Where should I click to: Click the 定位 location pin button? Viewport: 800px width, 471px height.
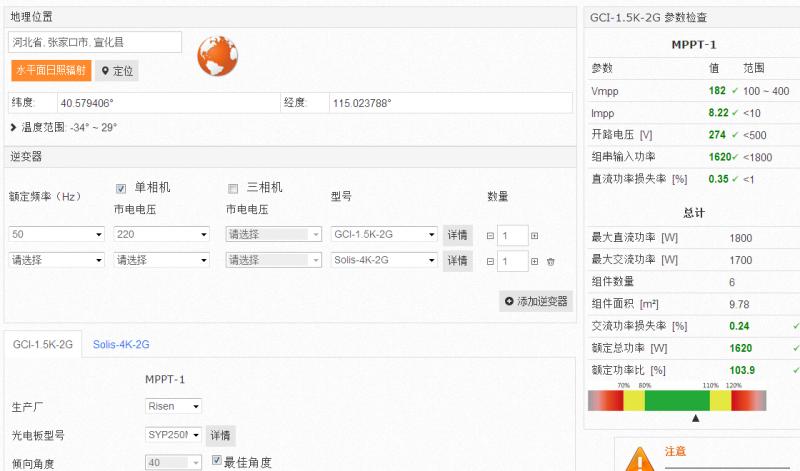(117, 71)
